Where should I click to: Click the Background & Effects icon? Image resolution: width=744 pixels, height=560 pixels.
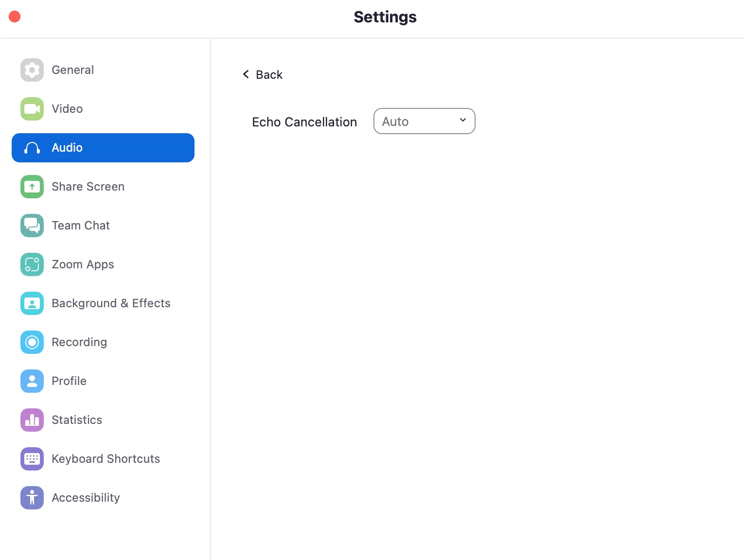click(32, 303)
